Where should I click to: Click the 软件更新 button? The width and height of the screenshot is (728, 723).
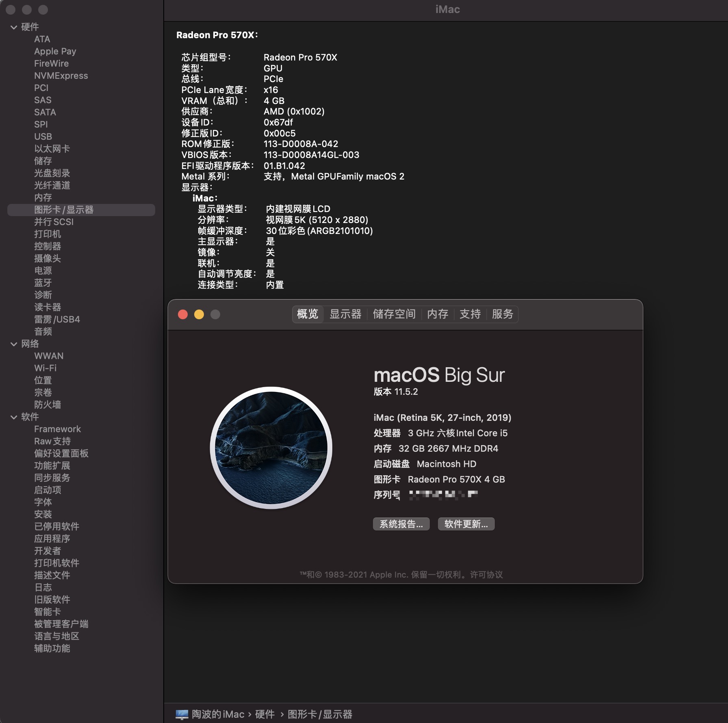coord(466,524)
